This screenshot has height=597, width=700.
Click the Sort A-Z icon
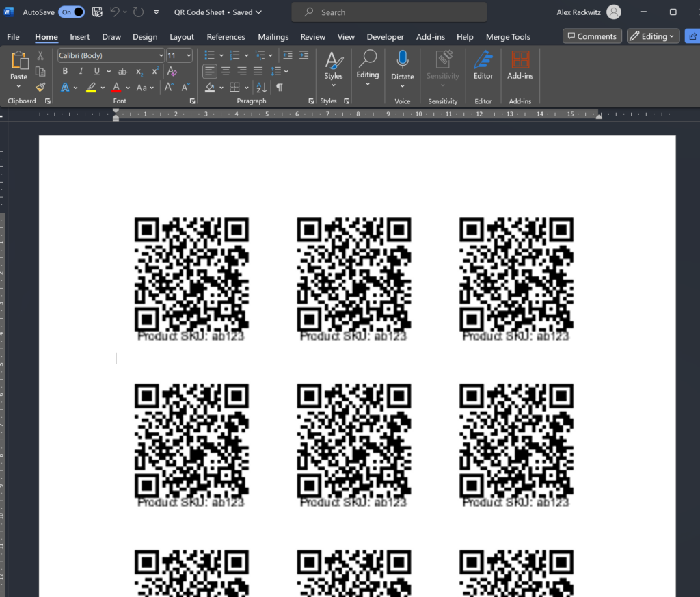click(262, 88)
